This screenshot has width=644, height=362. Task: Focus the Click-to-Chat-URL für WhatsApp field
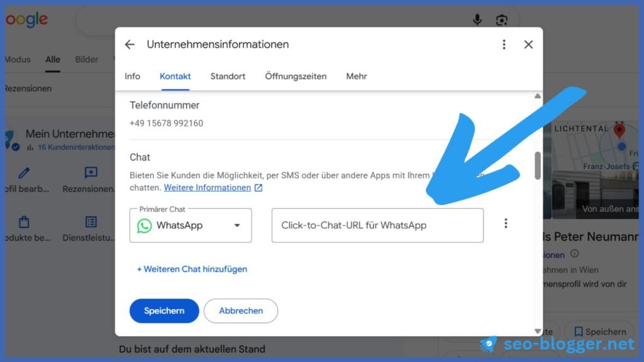377,226
